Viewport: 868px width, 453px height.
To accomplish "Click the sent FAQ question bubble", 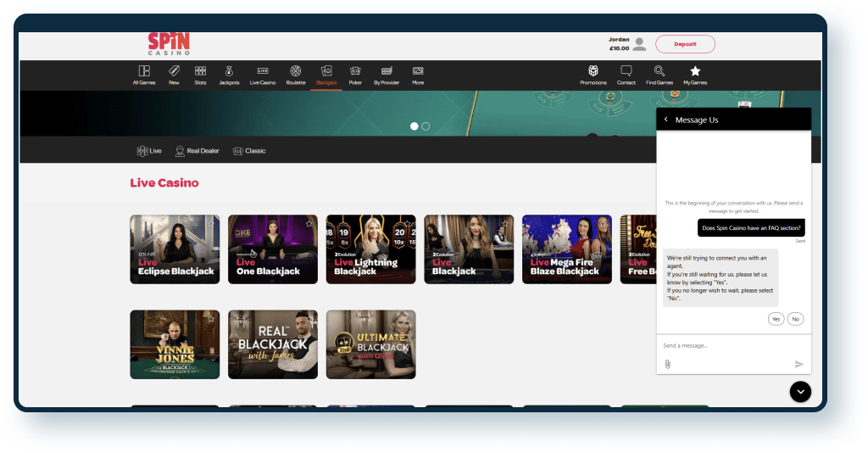I will click(x=751, y=227).
